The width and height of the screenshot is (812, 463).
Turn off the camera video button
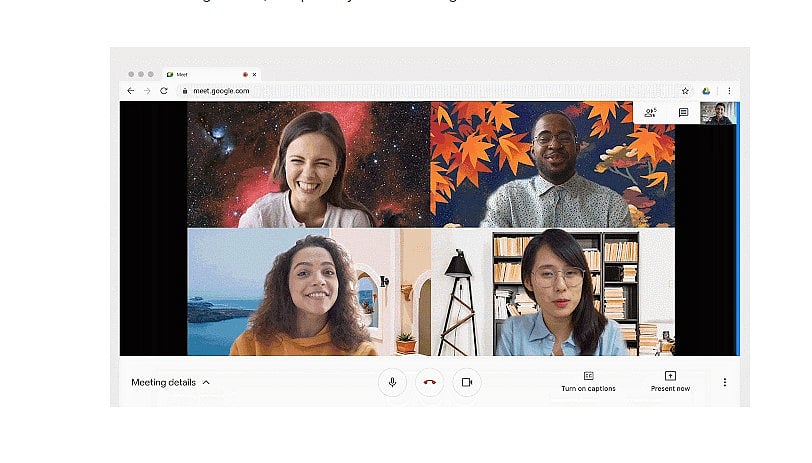[467, 382]
